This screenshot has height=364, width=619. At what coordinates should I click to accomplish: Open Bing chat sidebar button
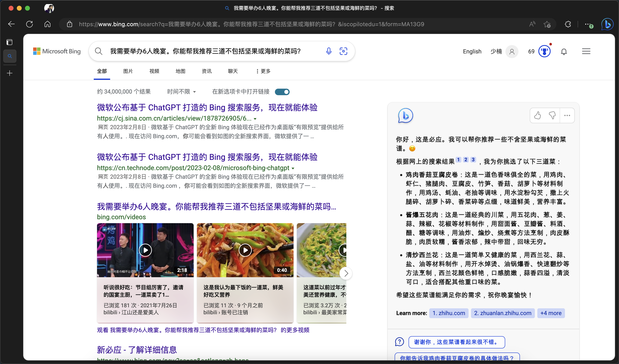click(x=607, y=24)
